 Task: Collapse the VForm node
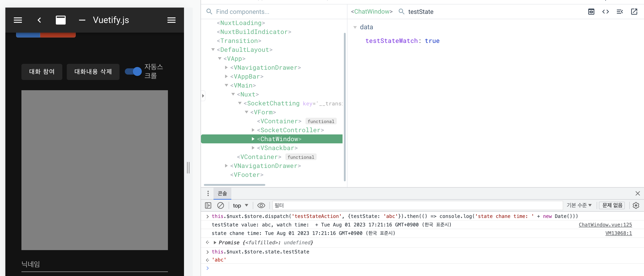(247, 112)
